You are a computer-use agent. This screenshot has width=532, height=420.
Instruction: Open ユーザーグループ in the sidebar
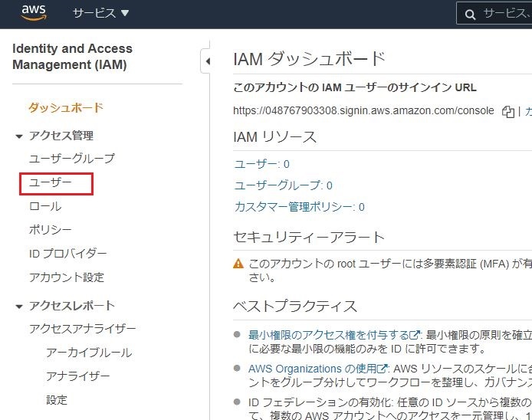pos(72,159)
